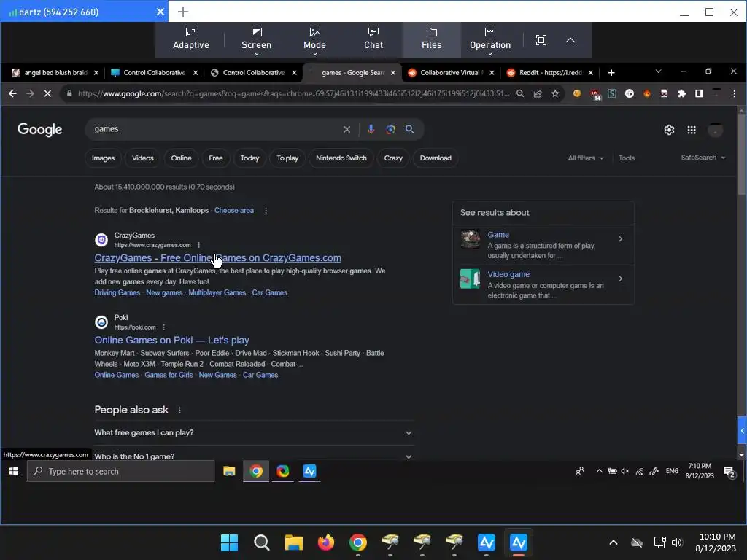Click Choose area link
747x560 pixels.
click(x=234, y=210)
